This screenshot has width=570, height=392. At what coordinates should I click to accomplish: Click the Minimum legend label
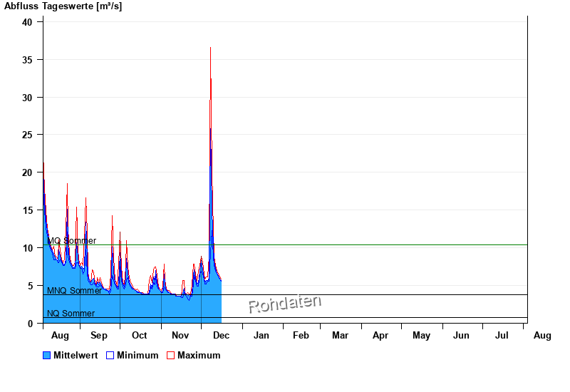[138, 355]
